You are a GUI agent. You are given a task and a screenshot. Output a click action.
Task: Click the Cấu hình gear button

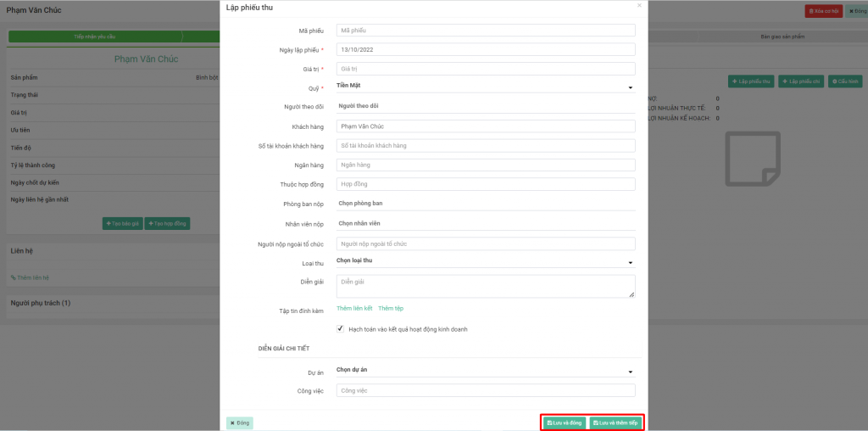pos(845,81)
